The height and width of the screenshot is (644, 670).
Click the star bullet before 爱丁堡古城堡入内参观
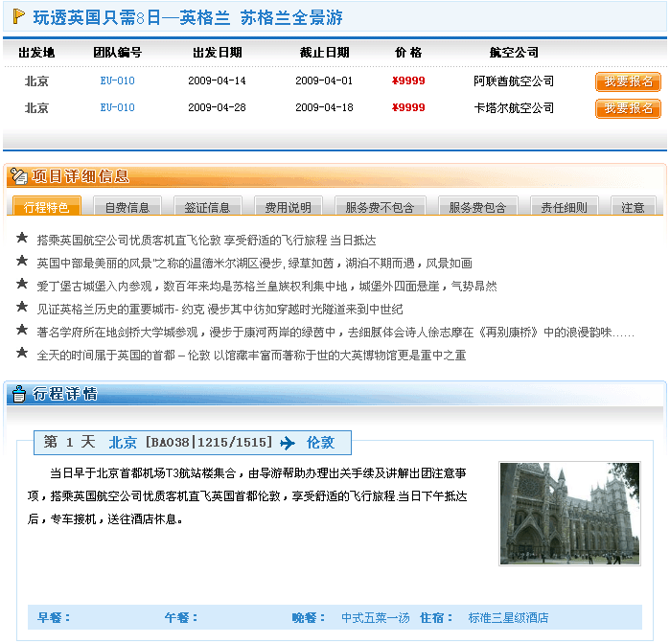[22, 284]
